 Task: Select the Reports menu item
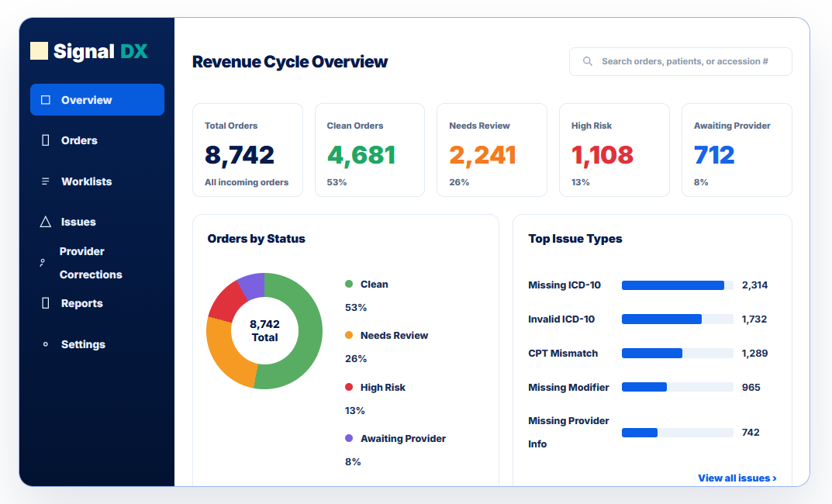97,303
